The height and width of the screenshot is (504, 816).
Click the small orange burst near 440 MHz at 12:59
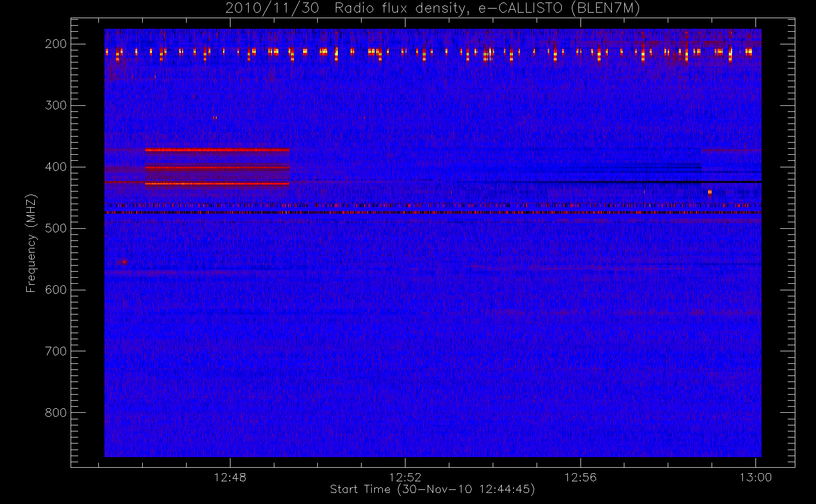tap(710, 192)
